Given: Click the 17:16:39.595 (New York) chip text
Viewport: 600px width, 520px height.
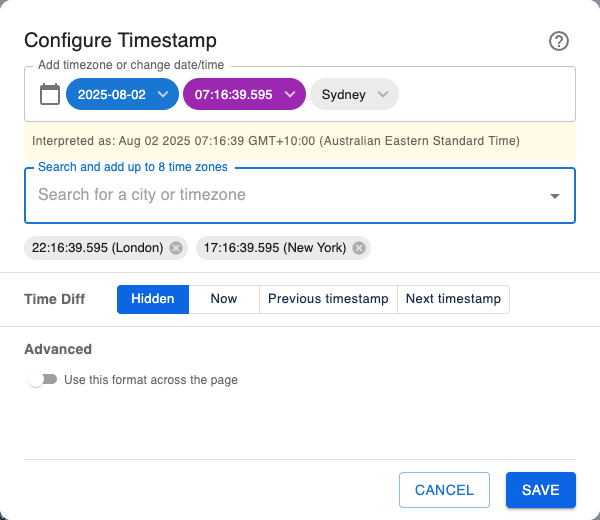Looking at the screenshot, I should click(x=275, y=248).
